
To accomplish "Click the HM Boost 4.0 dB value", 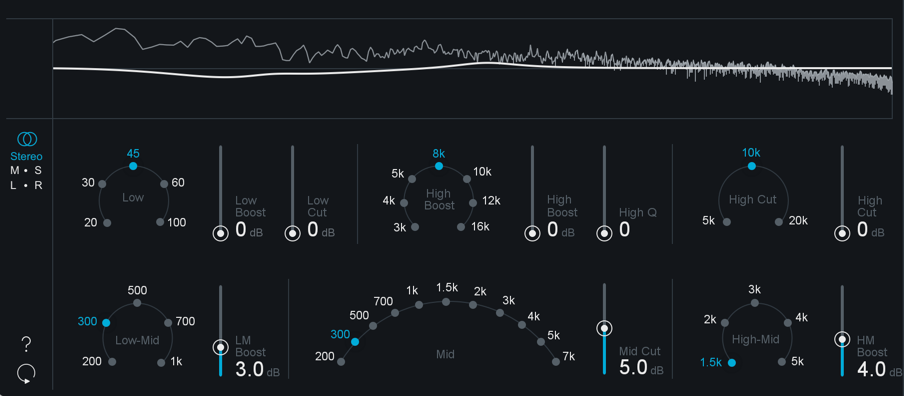I will (x=872, y=369).
